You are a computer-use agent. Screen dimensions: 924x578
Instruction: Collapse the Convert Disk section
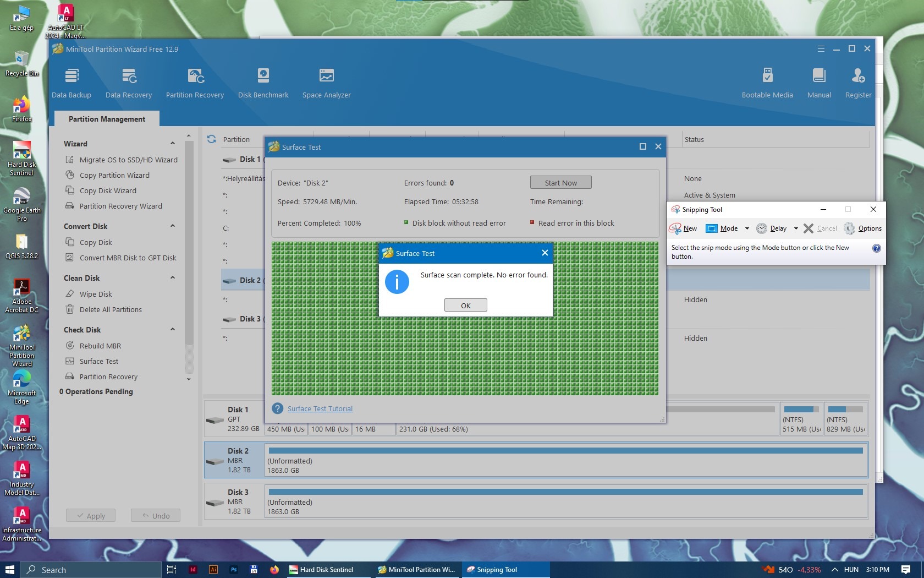coord(173,226)
